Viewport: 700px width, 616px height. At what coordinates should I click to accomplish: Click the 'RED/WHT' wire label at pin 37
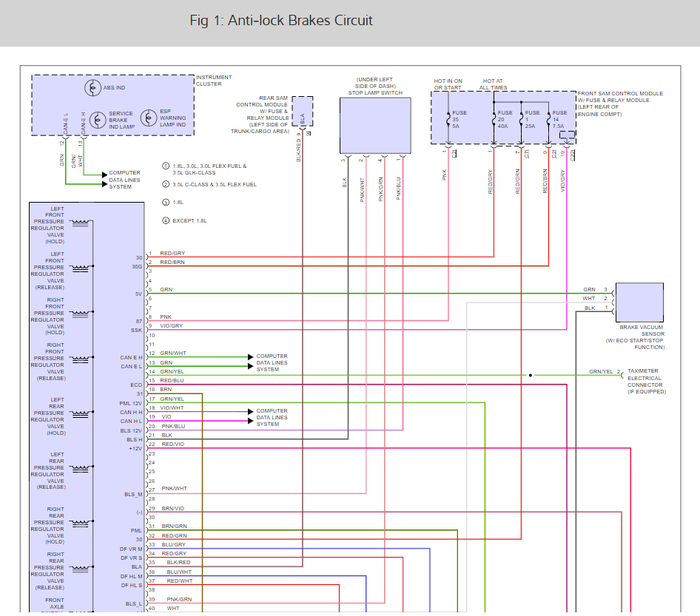180,581
